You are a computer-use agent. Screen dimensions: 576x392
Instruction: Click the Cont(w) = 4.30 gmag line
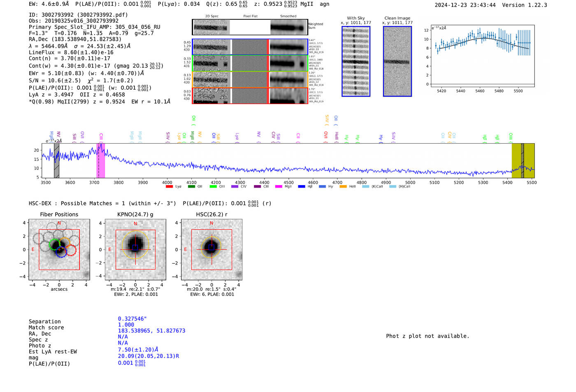click(96, 66)
